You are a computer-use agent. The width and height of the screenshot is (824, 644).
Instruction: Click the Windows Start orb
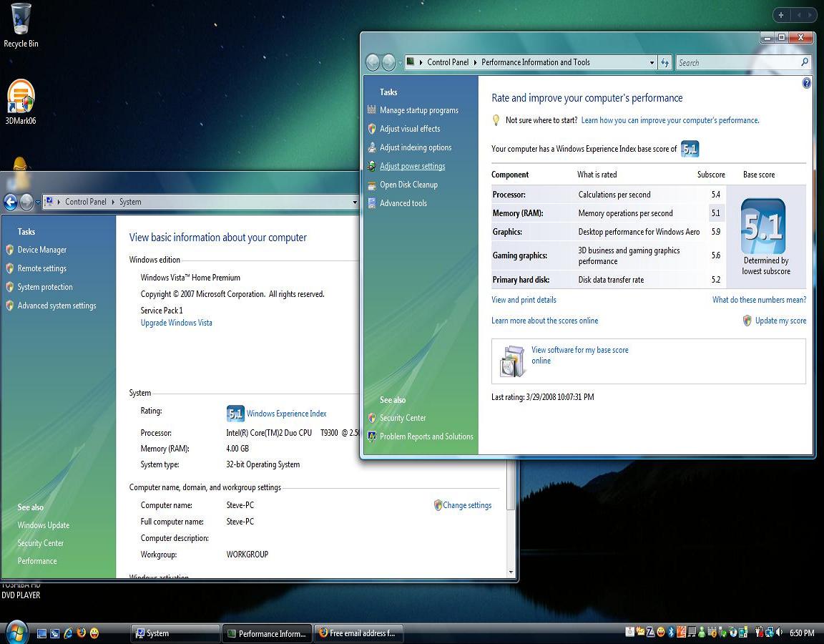click(16, 633)
